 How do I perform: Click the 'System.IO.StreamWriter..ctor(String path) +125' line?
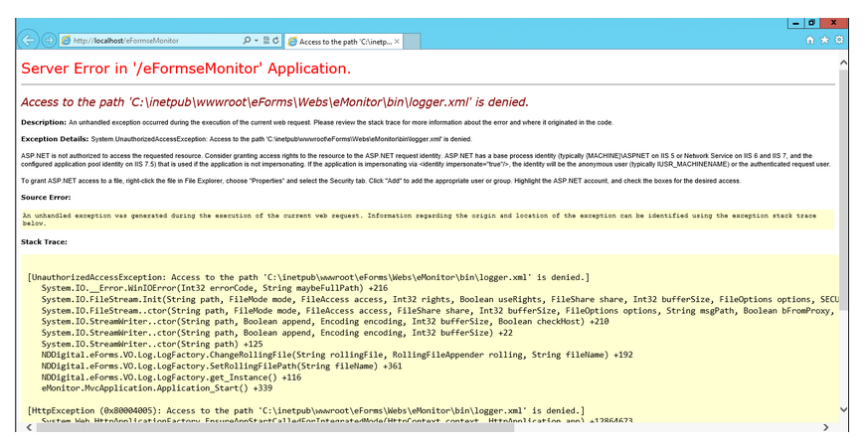152,344
